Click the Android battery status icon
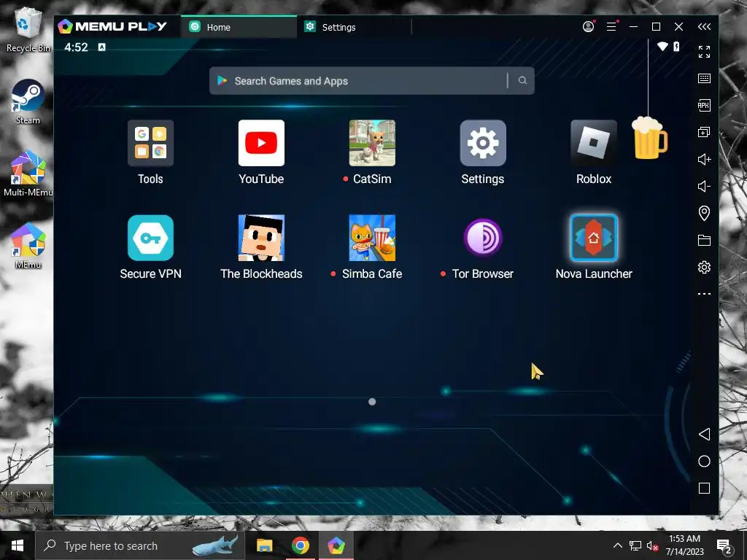This screenshot has height=560, width=747. point(676,46)
